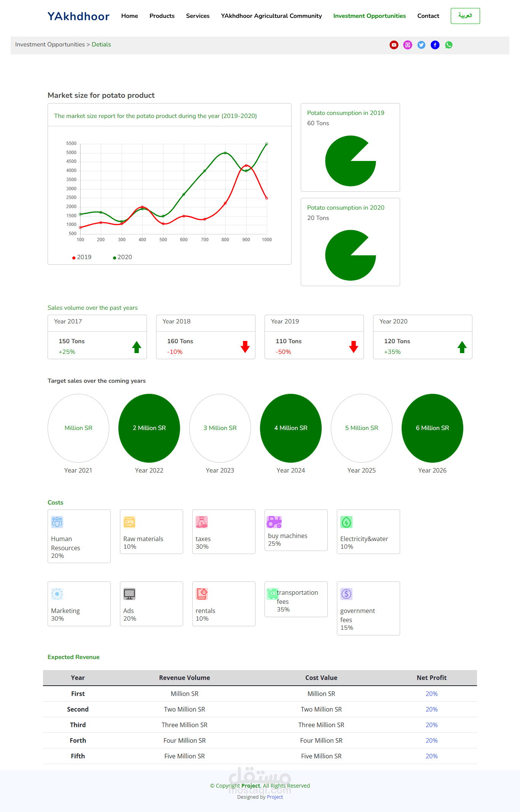
Task: Open the Facebook social icon
Action: pos(435,45)
